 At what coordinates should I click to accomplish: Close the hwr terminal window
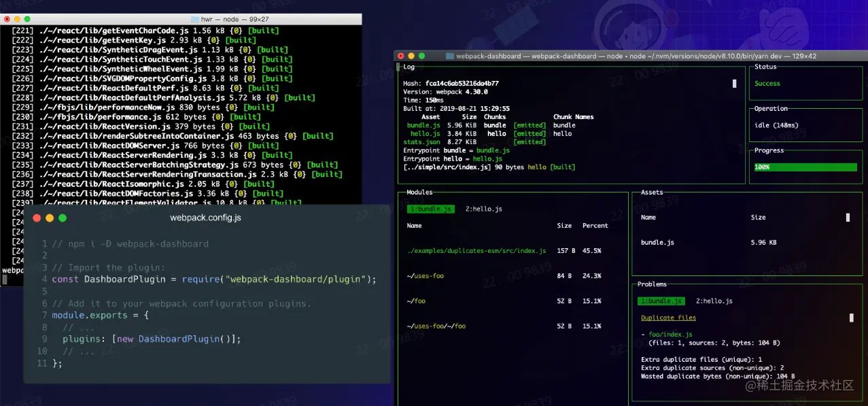click(x=7, y=19)
